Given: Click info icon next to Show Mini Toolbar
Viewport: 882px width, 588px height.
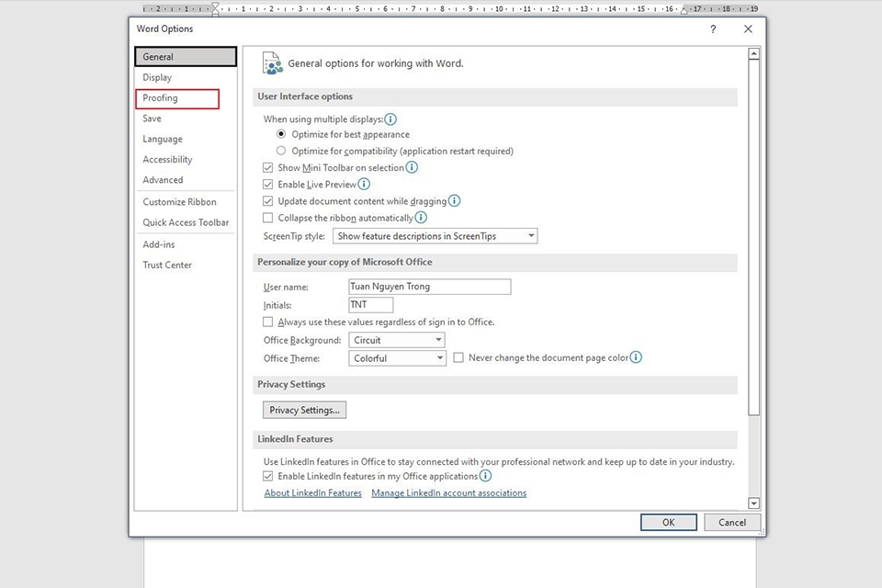Looking at the screenshot, I should (412, 168).
